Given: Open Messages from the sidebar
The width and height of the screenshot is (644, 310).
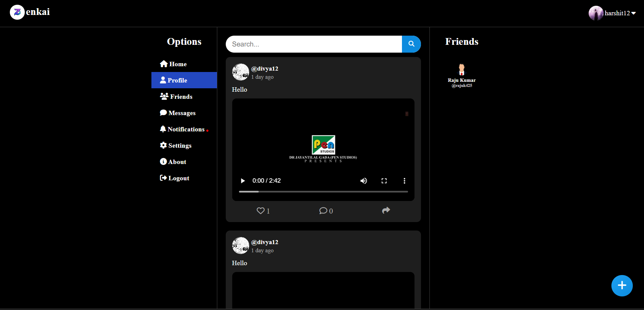Looking at the screenshot, I should click(178, 113).
